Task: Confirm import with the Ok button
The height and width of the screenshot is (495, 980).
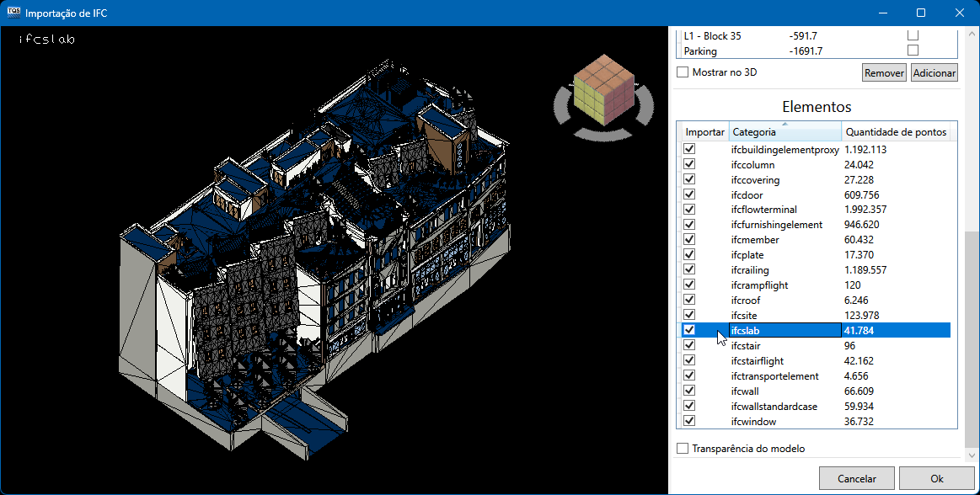Action: 936,478
